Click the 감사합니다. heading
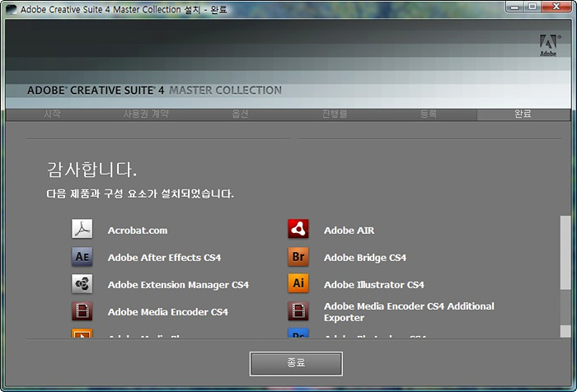Screen dimensions: 577x392 tap(91, 170)
